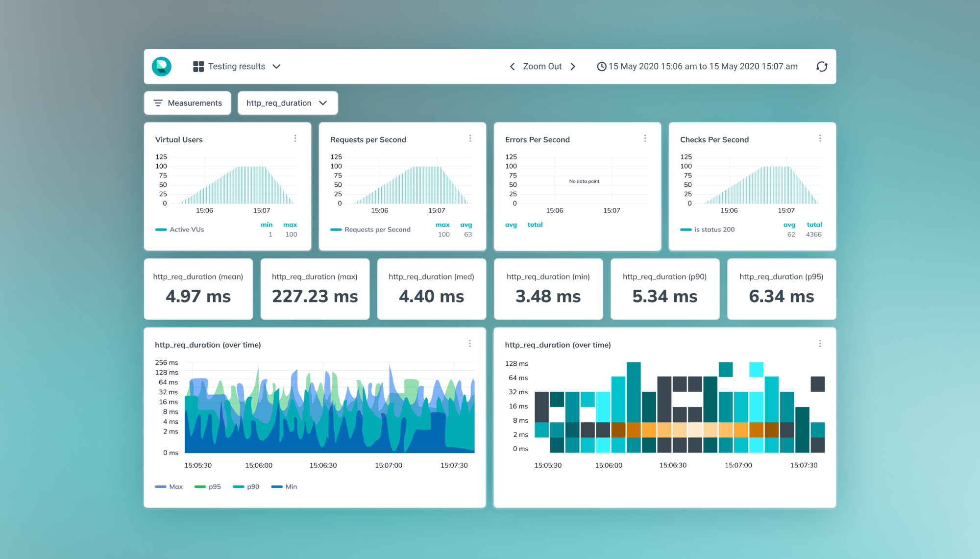Open Checks Per Second panel options menu
Screen dimensions: 980x559
(x=820, y=139)
